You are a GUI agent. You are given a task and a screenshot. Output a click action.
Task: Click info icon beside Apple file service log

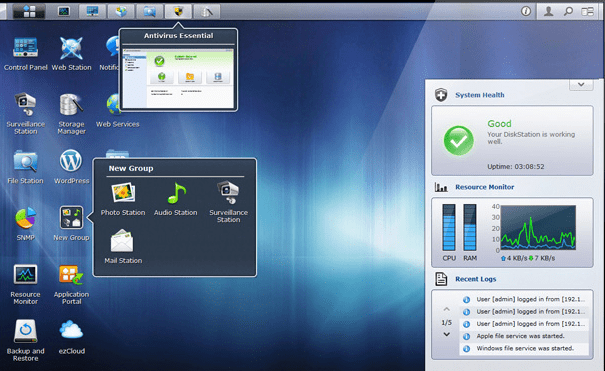point(466,336)
